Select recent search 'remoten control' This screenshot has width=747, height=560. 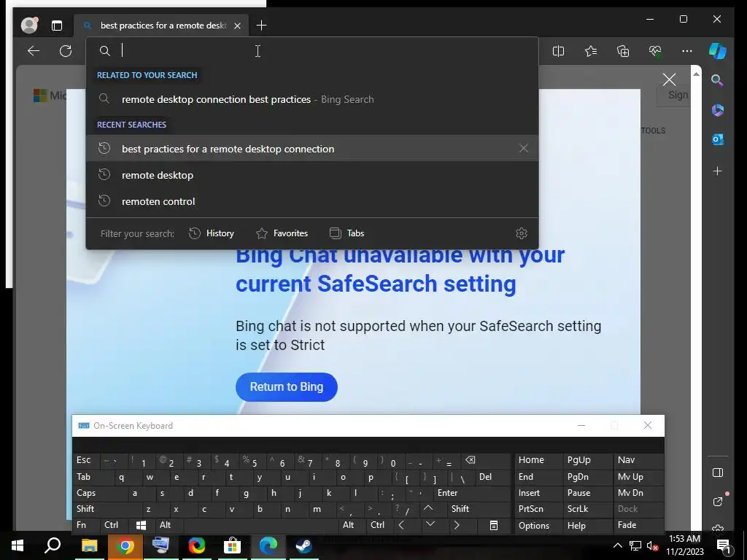pyautogui.click(x=312, y=201)
